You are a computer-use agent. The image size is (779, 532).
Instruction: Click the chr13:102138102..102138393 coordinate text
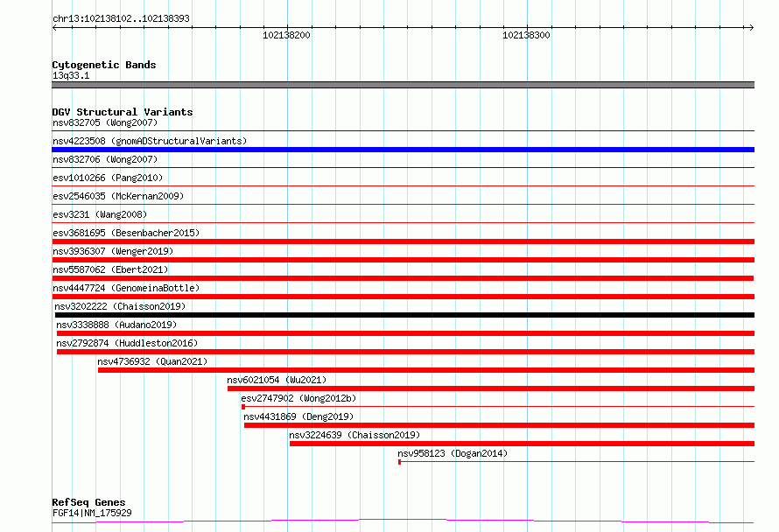[x=121, y=18]
